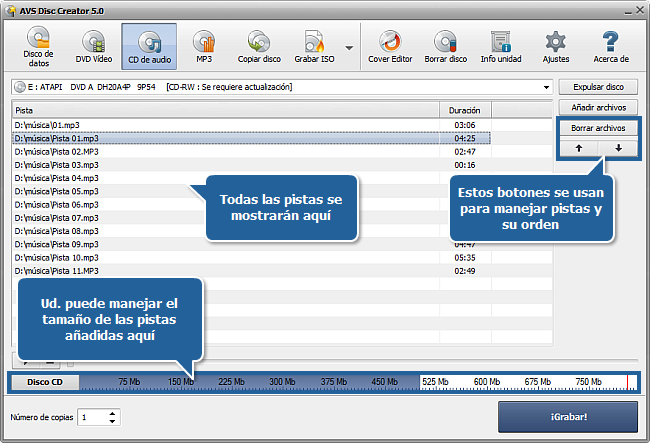Select track Pista 03.mp3
The height and width of the screenshot is (443, 650).
(251, 165)
